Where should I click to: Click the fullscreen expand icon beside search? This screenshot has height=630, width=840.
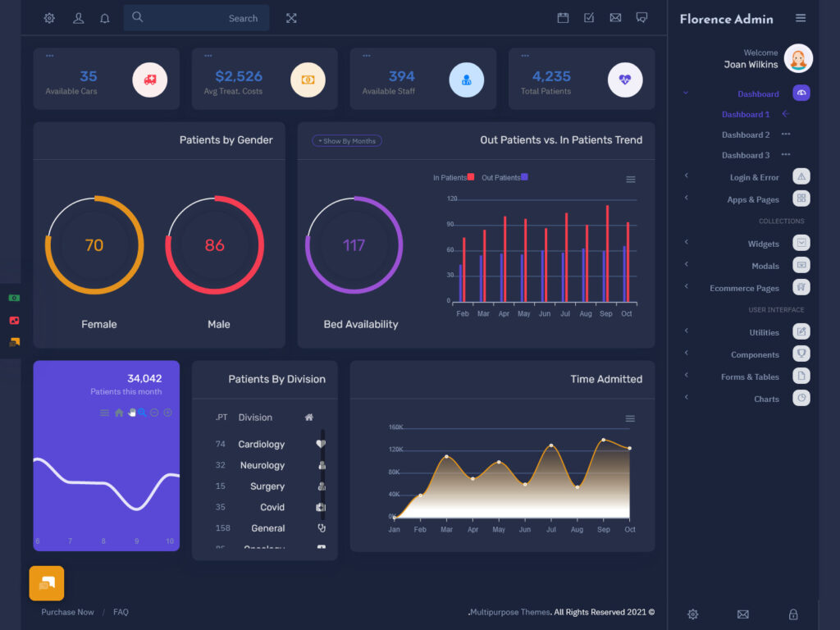point(291,17)
